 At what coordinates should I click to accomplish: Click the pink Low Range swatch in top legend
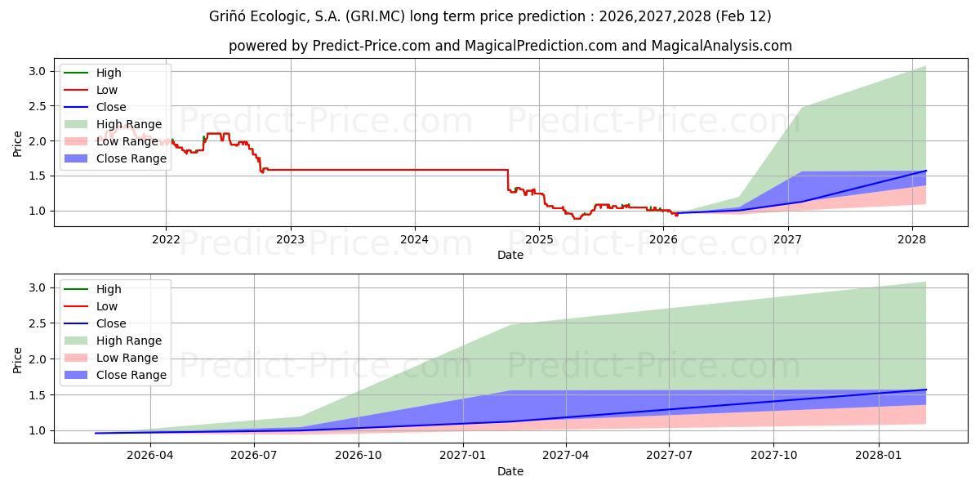click(78, 141)
